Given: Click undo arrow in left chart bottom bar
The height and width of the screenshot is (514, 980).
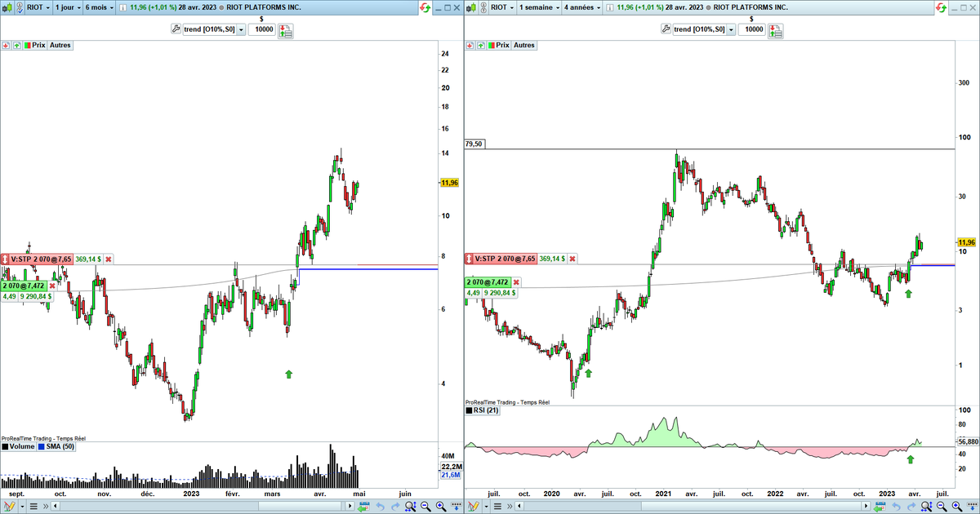Looking at the screenshot, I should tap(380, 506).
